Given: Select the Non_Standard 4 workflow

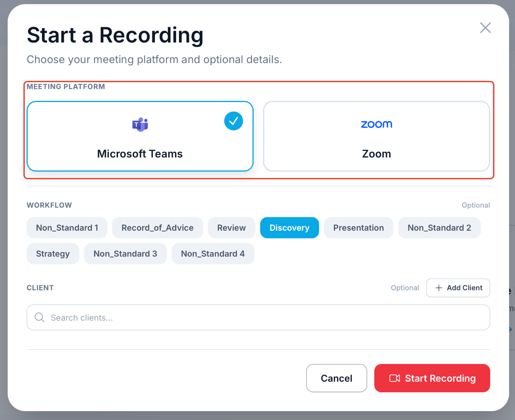Looking at the screenshot, I should point(213,254).
